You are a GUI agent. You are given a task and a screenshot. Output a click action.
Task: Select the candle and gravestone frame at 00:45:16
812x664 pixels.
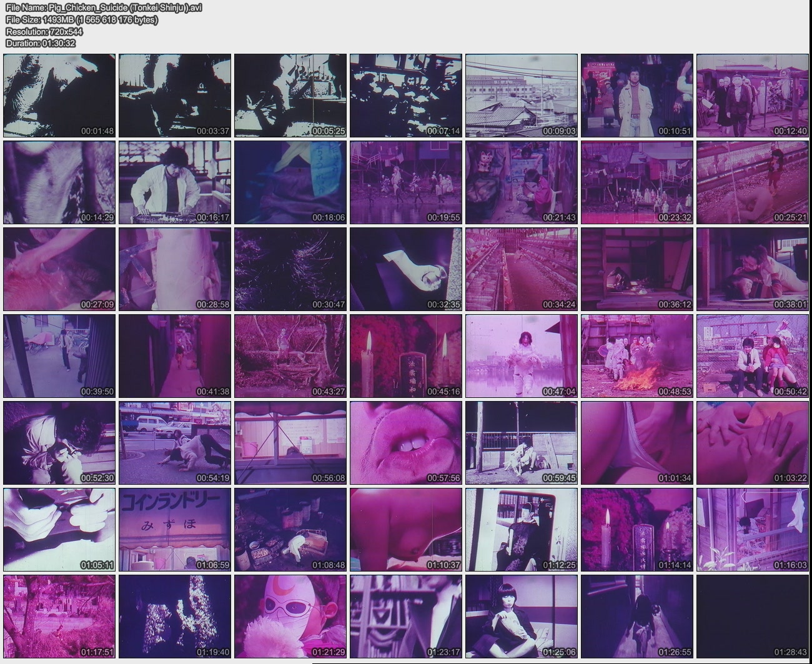pos(406,356)
